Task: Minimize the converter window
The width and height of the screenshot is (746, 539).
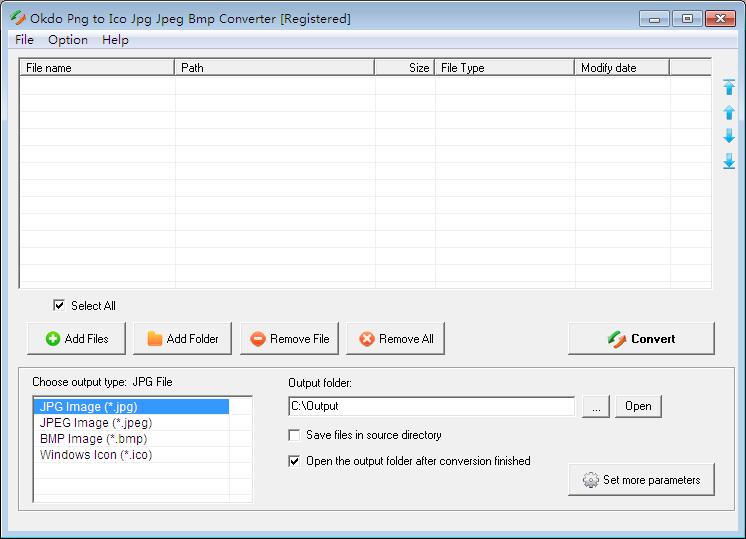Action: click(654, 19)
